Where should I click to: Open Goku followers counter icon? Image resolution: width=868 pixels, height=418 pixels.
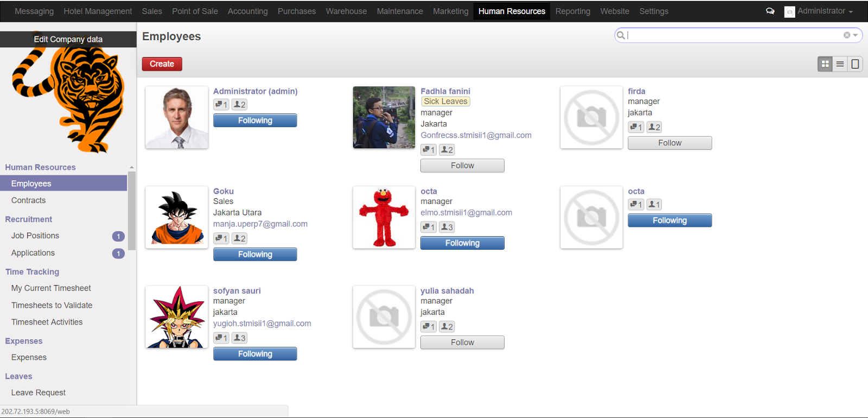tap(240, 238)
